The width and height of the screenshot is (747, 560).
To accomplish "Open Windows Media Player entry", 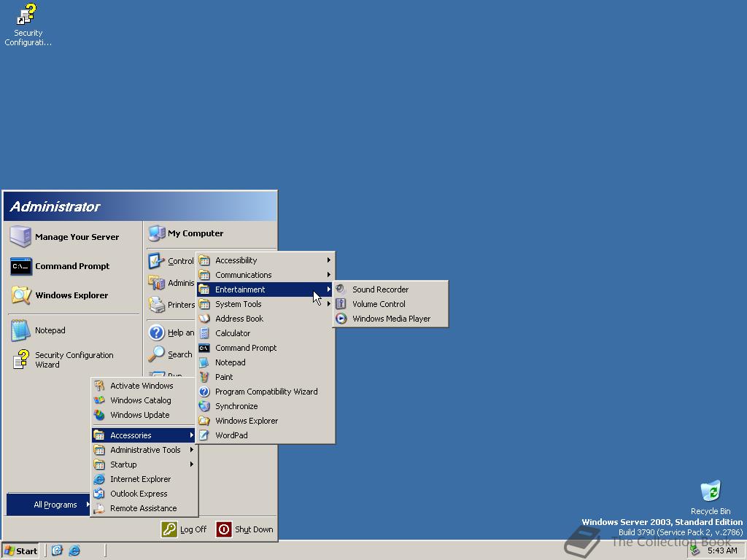I will coord(390,319).
